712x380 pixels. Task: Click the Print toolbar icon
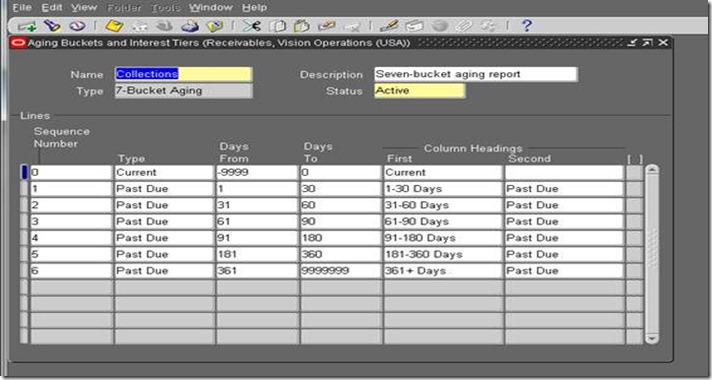190,26
